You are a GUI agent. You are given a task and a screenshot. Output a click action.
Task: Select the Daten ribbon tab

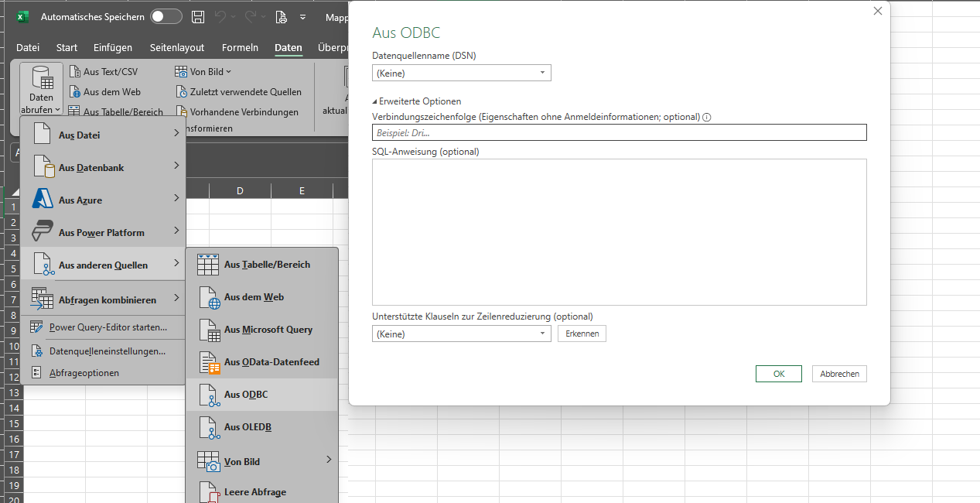click(x=289, y=47)
